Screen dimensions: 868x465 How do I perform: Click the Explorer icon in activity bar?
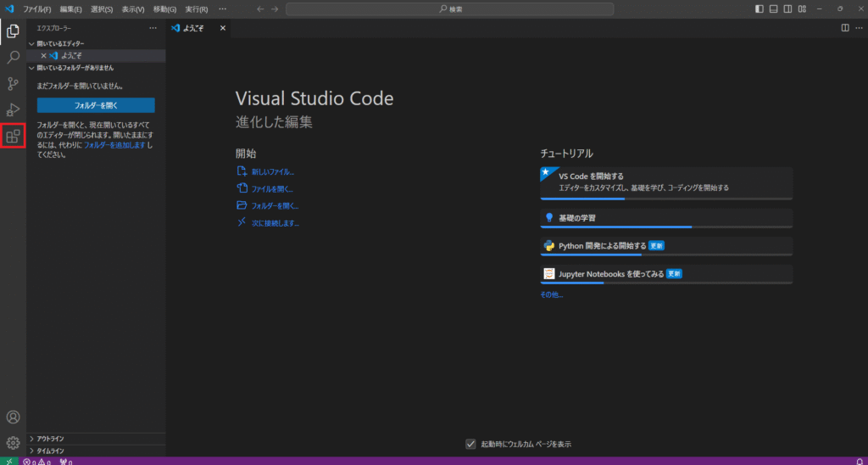(x=13, y=31)
